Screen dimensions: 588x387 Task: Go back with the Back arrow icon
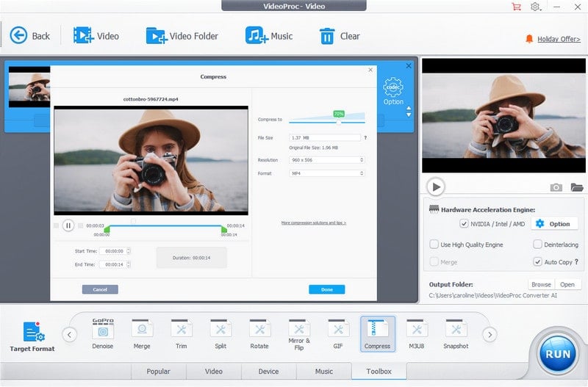tap(18, 35)
